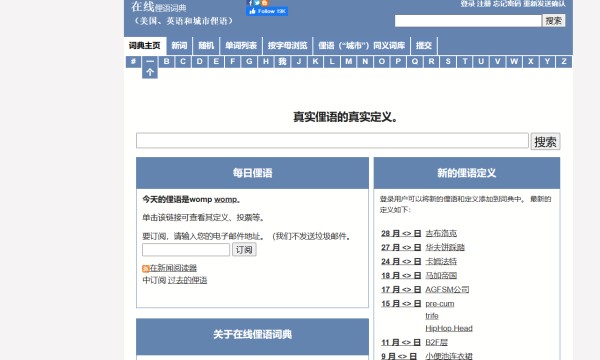
Task: Click the 28 月 <> 日 date link
Action: (x=401, y=233)
